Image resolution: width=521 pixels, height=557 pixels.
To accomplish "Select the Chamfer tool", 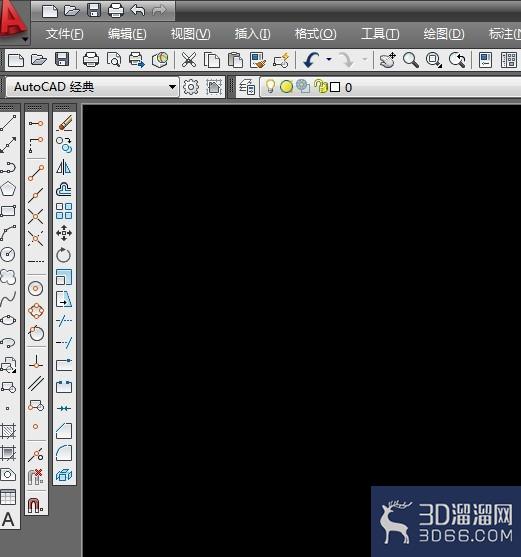I will [64, 431].
